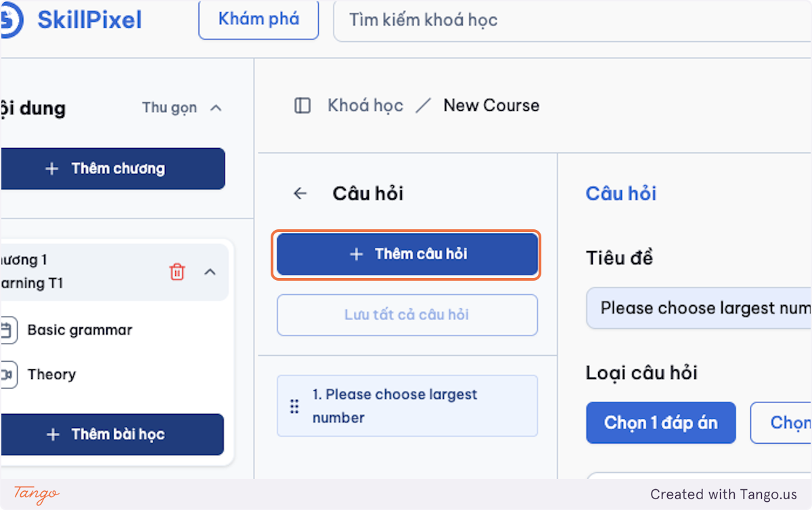Image resolution: width=812 pixels, height=510 pixels.
Task: Open the Khám phá menu
Action: pyautogui.click(x=258, y=19)
